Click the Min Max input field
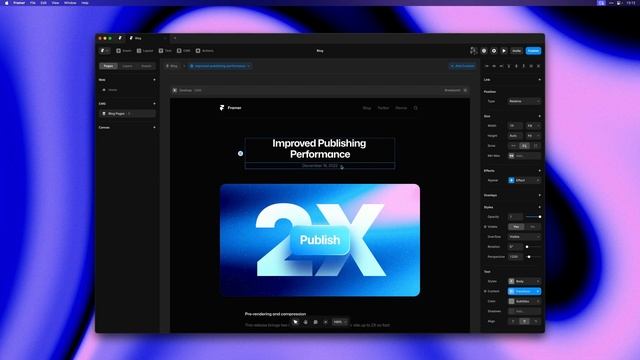640x360 pixels. click(x=524, y=156)
